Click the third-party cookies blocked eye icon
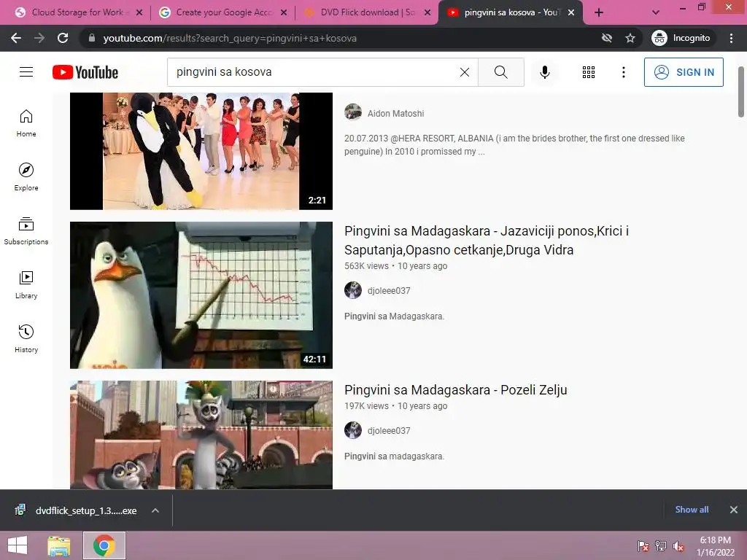 606,38
